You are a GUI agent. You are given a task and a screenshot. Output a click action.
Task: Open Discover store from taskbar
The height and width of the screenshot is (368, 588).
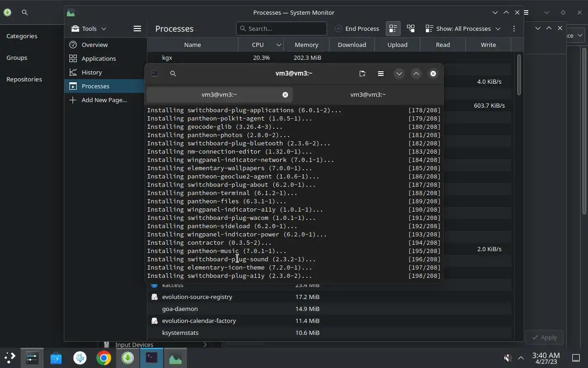pos(56,357)
